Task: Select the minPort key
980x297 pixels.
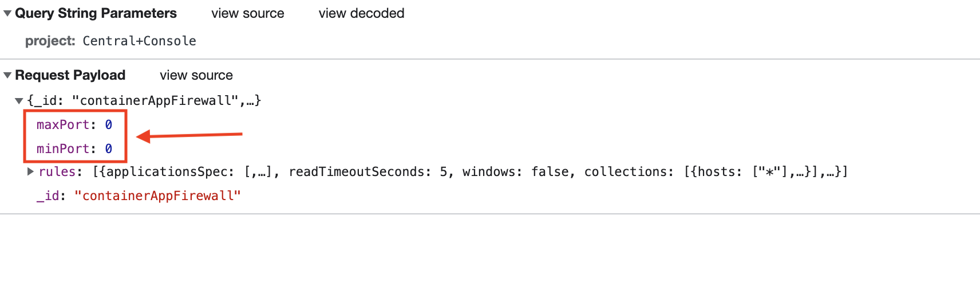Action: (x=63, y=148)
